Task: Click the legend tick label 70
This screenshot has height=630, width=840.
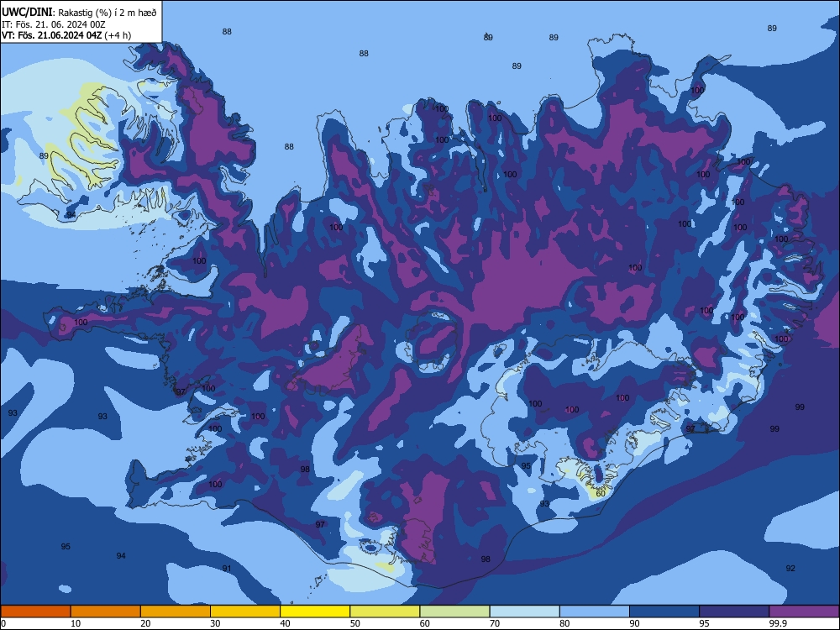Action: click(495, 623)
